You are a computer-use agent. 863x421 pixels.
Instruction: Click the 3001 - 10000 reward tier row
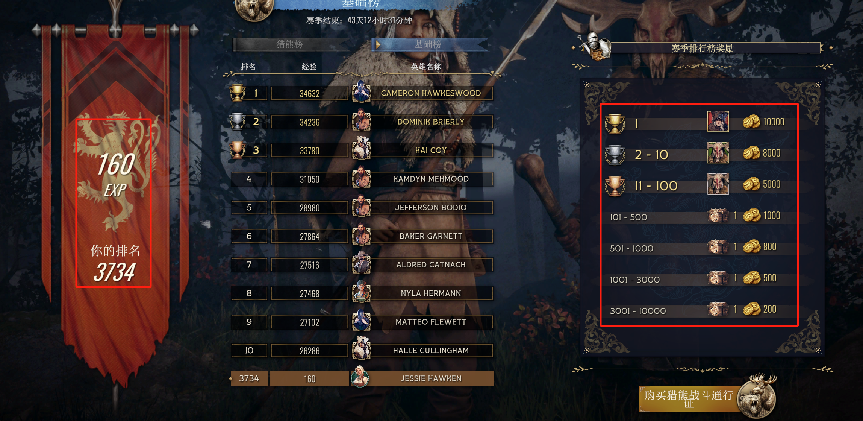(699, 310)
